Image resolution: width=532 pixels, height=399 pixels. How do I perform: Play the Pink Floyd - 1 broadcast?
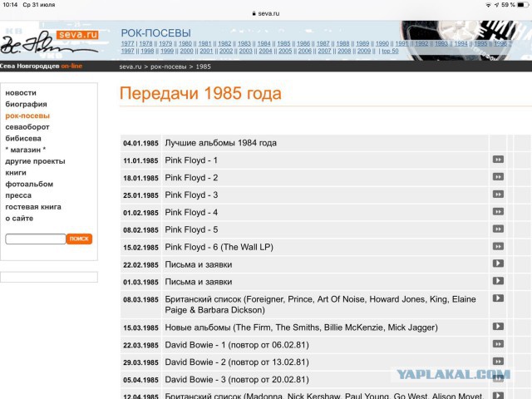coord(498,160)
